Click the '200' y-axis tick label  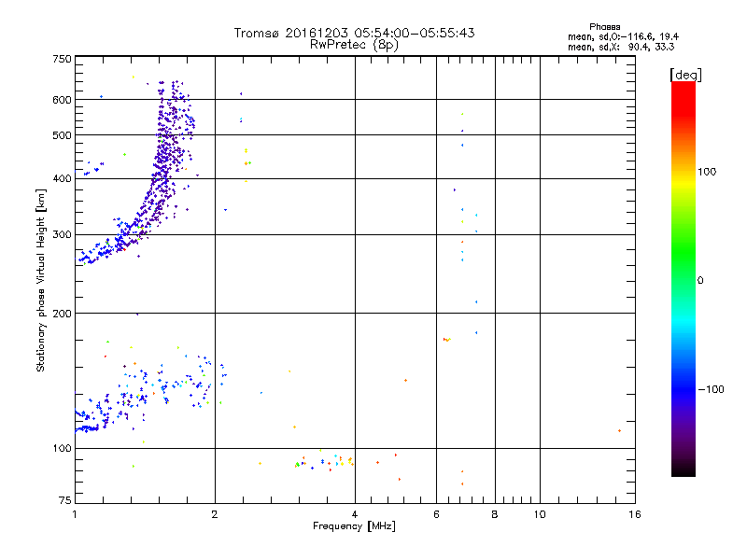coord(62,314)
